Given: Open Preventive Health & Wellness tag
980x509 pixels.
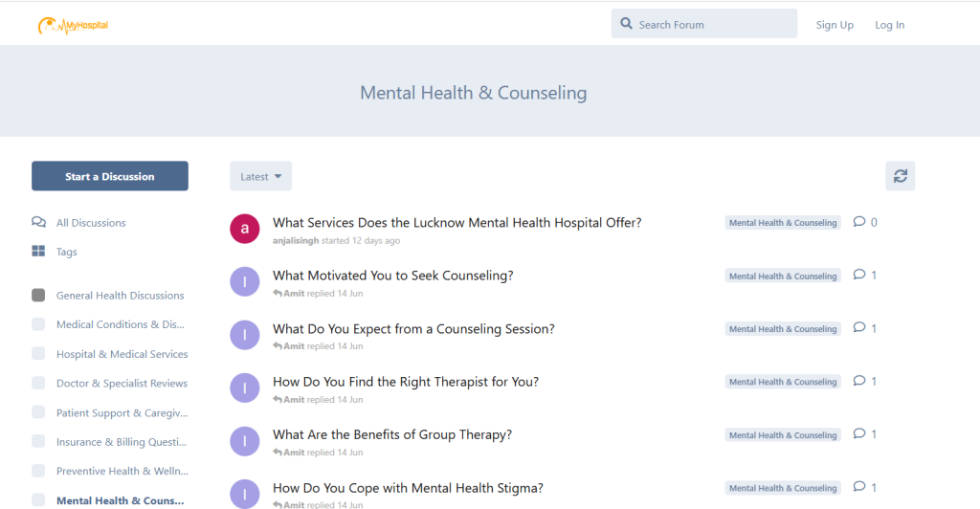Looking at the screenshot, I should point(122,471).
